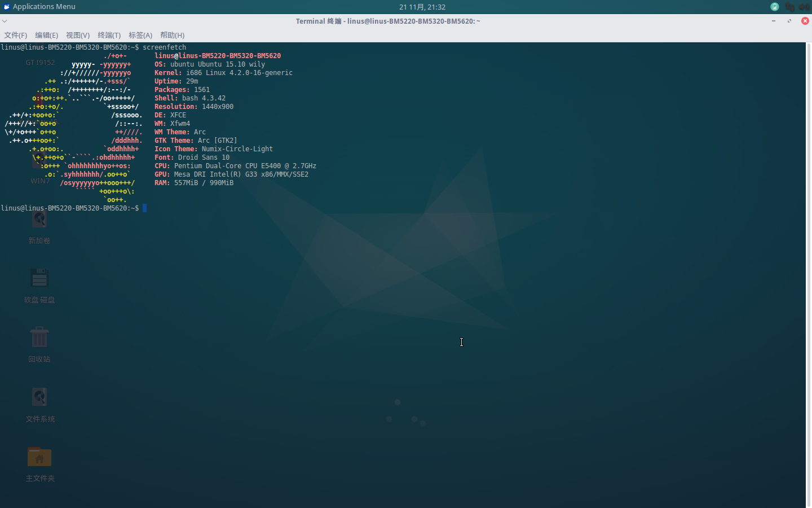The image size is (812, 508).
Task: Click the "Packages: 1561" line
Action: 182,90
